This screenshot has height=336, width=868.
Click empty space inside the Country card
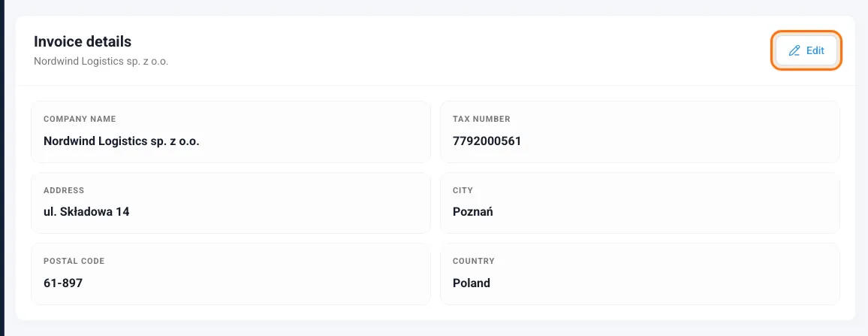[692, 276]
